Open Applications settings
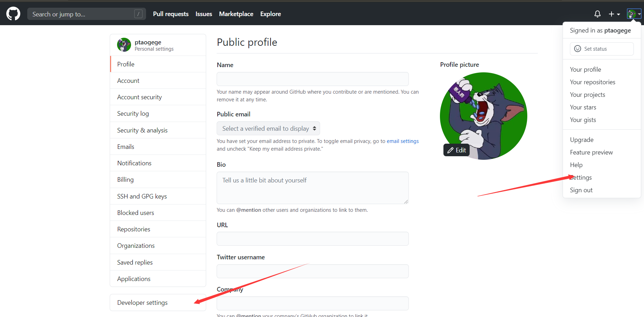Viewport: 644px width, 317px height. (x=158, y=279)
